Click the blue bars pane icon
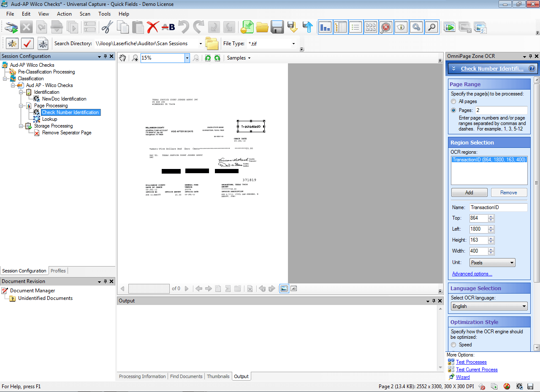The image size is (540, 392). pos(325,27)
